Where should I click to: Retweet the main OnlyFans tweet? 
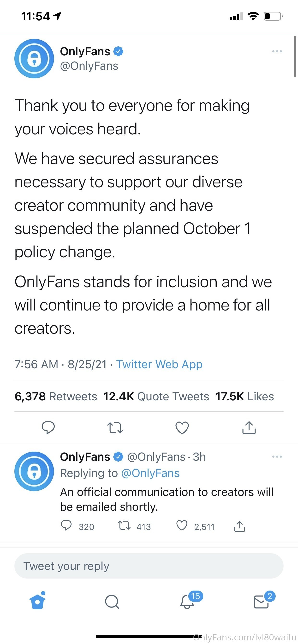[115, 427]
